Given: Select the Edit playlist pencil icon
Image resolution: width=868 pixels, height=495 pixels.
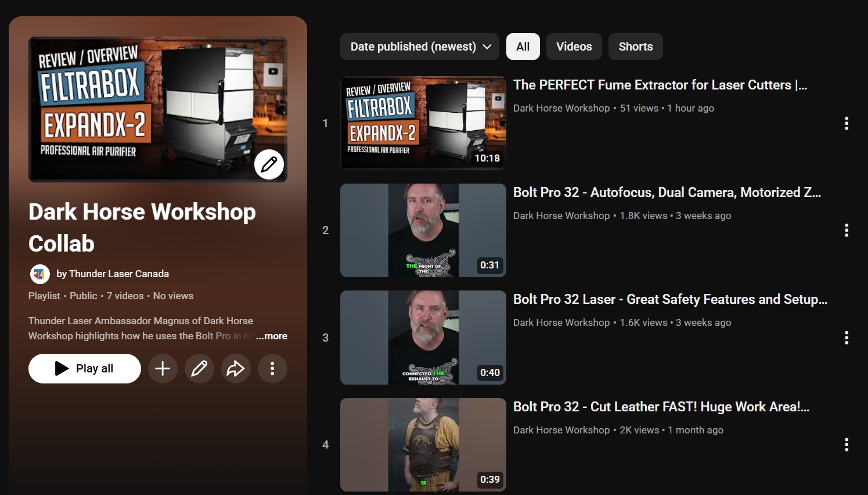Looking at the screenshot, I should point(199,368).
